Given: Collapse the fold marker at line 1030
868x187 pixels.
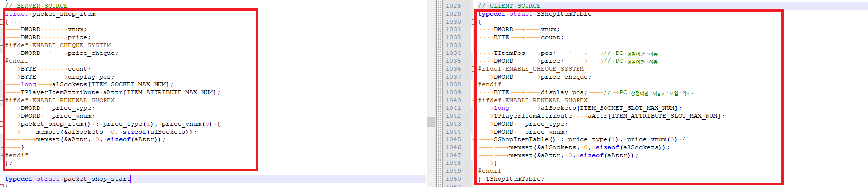Looking at the screenshot, I should pyautogui.click(x=473, y=22).
